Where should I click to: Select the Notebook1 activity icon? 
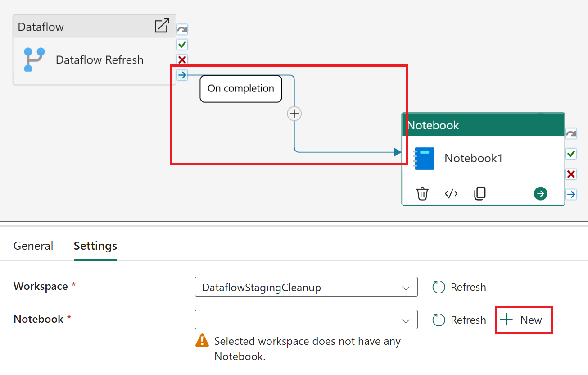[425, 158]
